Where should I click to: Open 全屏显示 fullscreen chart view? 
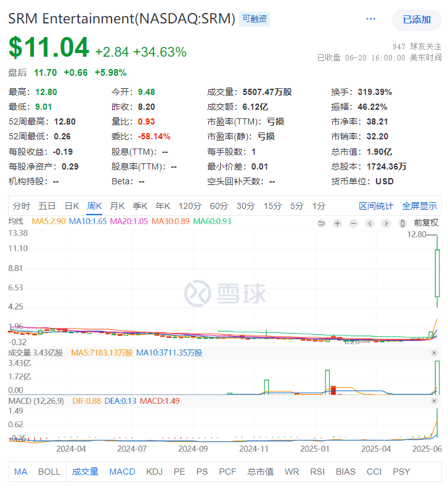tap(419, 206)
